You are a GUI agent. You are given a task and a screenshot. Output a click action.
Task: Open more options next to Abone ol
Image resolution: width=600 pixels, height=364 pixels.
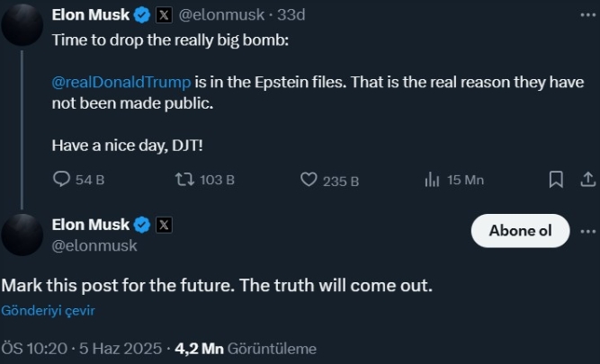click(588, 231)
